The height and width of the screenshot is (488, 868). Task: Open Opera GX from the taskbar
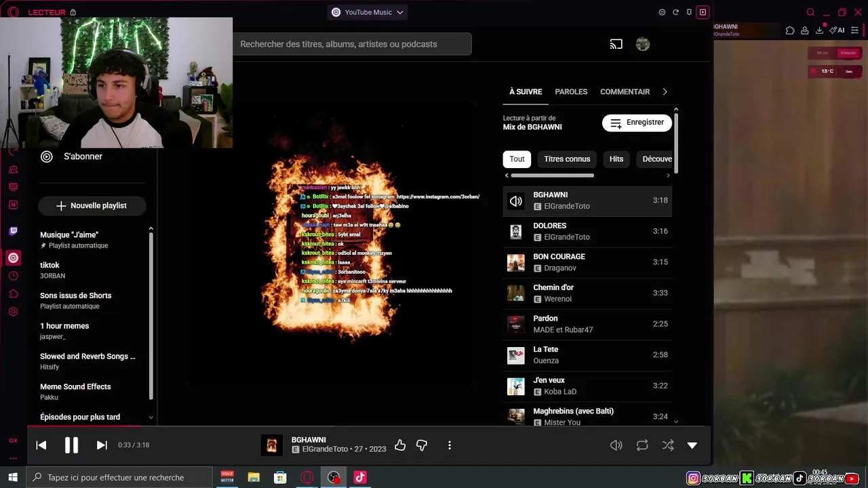pos(307,477)
